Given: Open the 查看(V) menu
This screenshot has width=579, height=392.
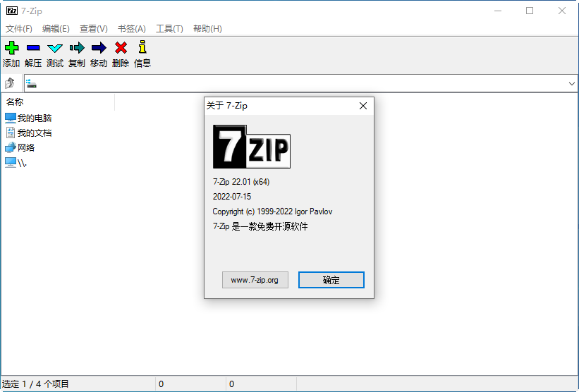Looking at the screenshot, I should click(93, 29).
